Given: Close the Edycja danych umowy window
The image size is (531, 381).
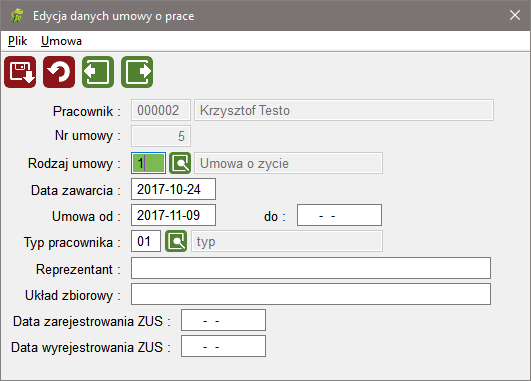Looking at the screenshot, I should (x=515, y=15).
